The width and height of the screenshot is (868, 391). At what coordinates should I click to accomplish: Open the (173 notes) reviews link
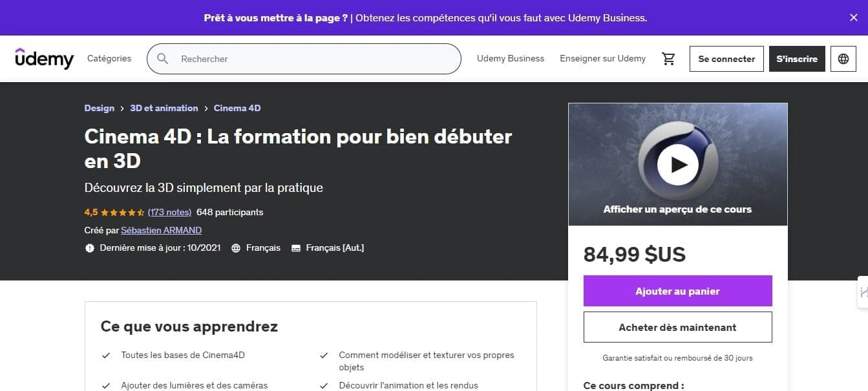(169, 212)
